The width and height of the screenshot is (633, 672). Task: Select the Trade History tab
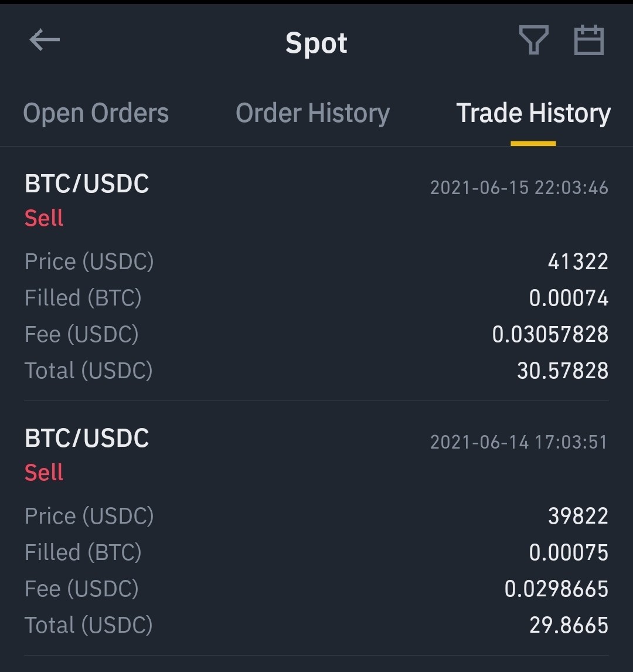coord(533,113)
